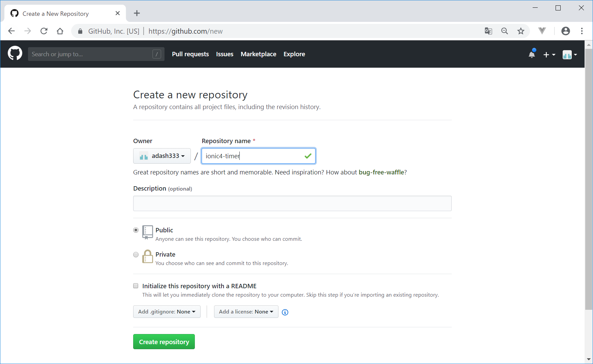Bookmark this page with the star icon
Viewport: 593px width, 364px height.
[x=521, y=31]
